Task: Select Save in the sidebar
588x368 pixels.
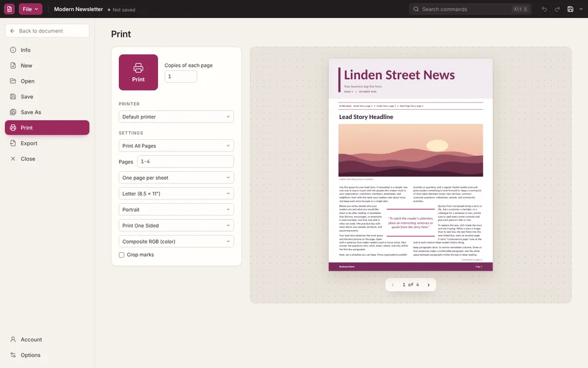Action: [x=47, y=96]
